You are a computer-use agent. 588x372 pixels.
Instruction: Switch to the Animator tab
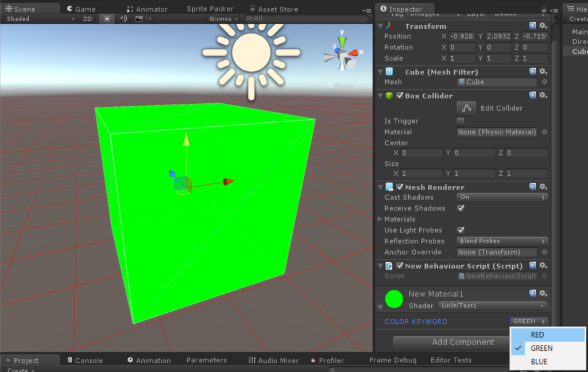point(147,9)
